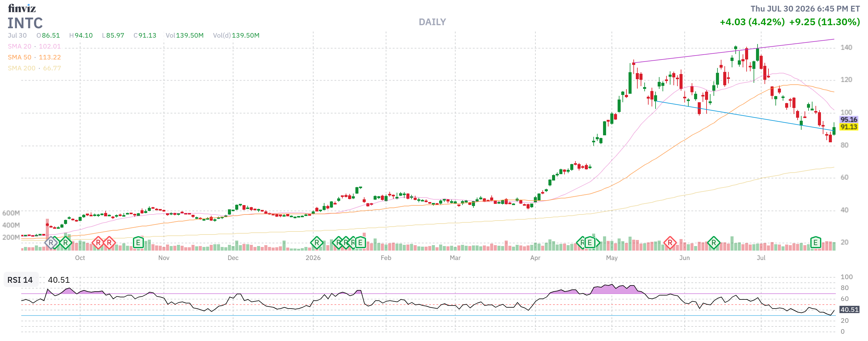Click the lone green R marker in early January

(317, 243)
